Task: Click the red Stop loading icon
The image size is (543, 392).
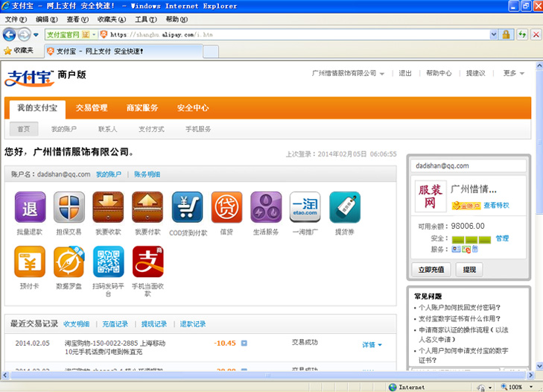Action: pyautogui.click(x=536, y=35)
